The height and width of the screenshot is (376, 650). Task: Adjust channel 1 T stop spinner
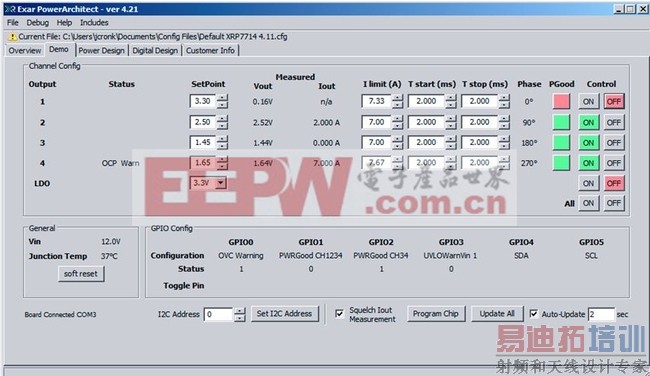pyautogui.click(x=504, y=101)
